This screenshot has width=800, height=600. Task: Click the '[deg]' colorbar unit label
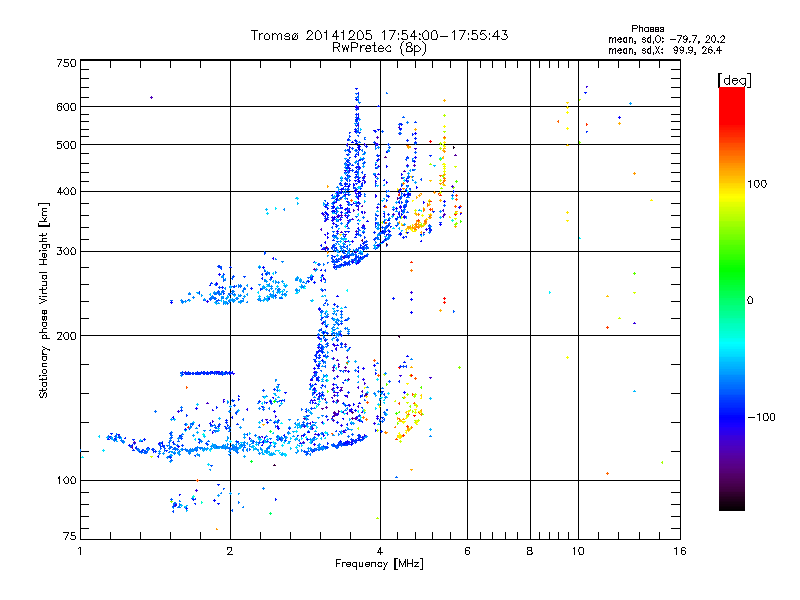tap(734, 80)
